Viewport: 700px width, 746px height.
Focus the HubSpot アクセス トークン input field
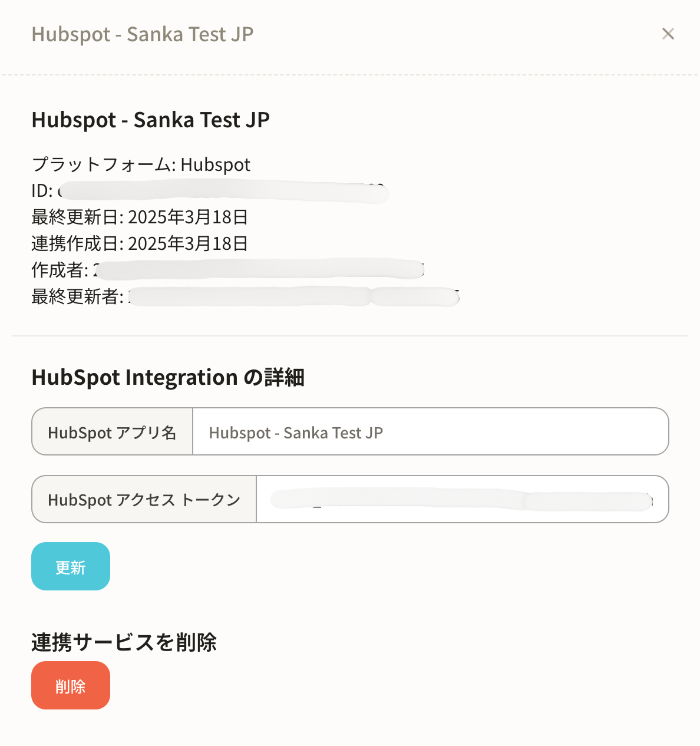click(462, 500)
